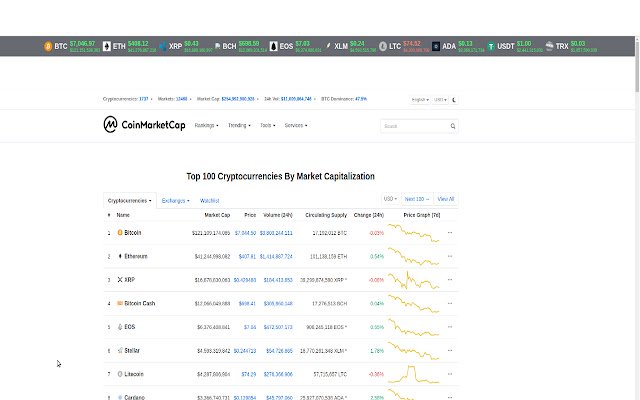Click the XLM ticker icon
Screen dimensions: 640x400
(x=328, y=46)
